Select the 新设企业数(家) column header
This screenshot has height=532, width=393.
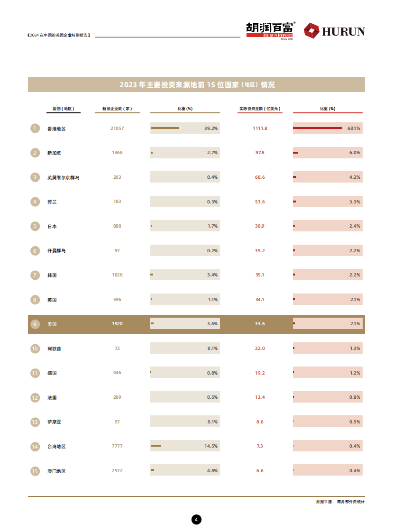coord(117,109)
